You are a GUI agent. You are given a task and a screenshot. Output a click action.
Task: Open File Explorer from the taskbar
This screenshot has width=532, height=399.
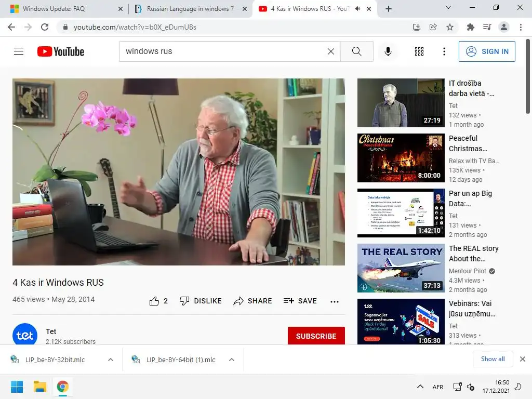39,387
